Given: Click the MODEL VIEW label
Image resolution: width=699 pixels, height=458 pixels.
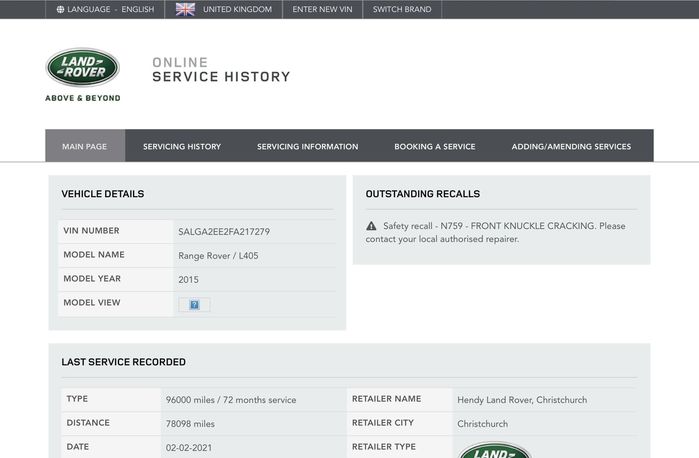Looking at the screenshot, I should 92,302.
